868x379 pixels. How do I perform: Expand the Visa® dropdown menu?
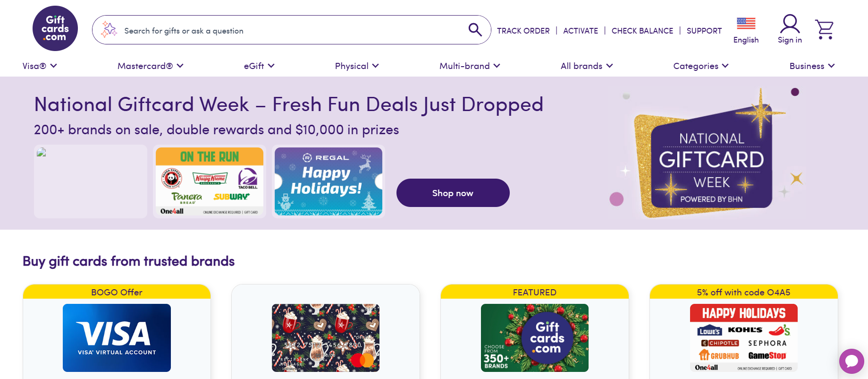click(40, 66)
